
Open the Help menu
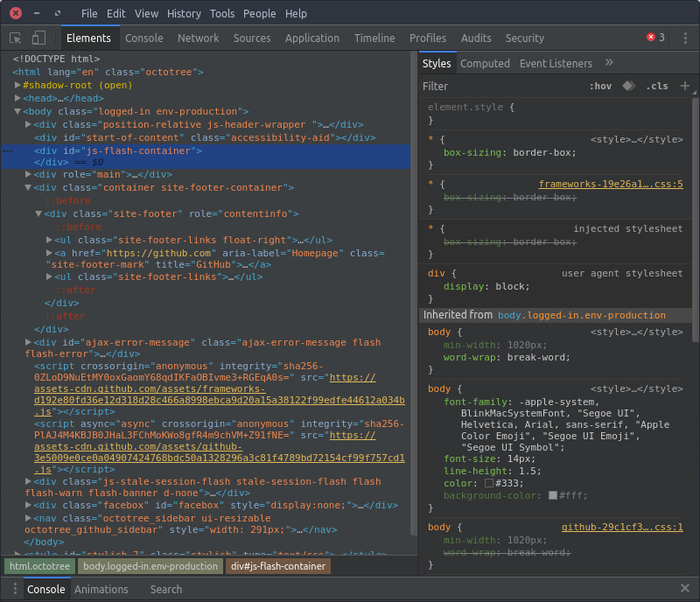click(x=296, y=13)
